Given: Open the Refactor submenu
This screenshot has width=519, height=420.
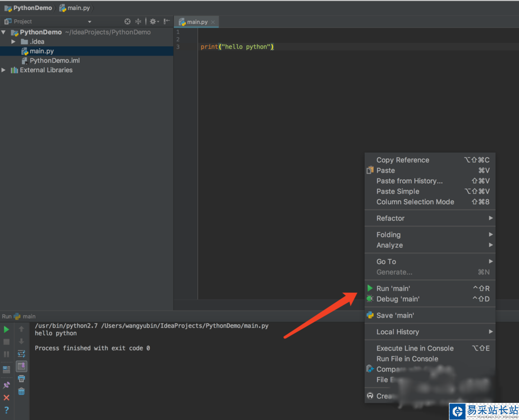Looking at the screenshot, I should pos(430,218).
